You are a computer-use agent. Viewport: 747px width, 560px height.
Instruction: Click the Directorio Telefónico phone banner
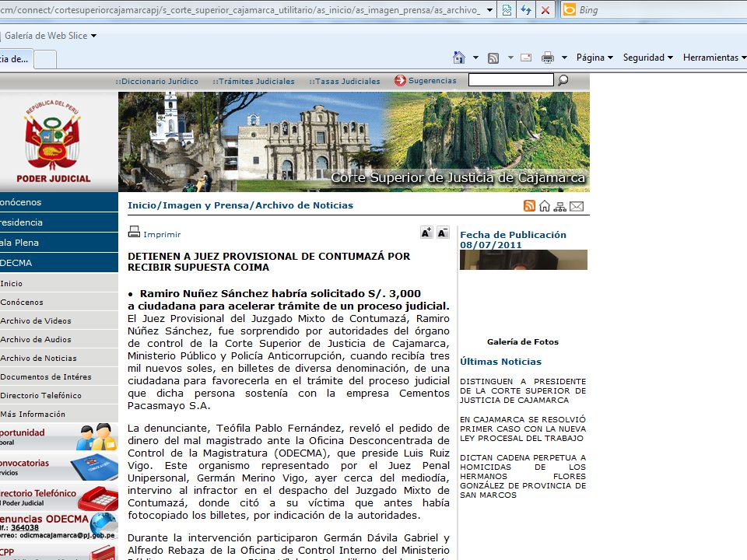click(x=59, y=498)
